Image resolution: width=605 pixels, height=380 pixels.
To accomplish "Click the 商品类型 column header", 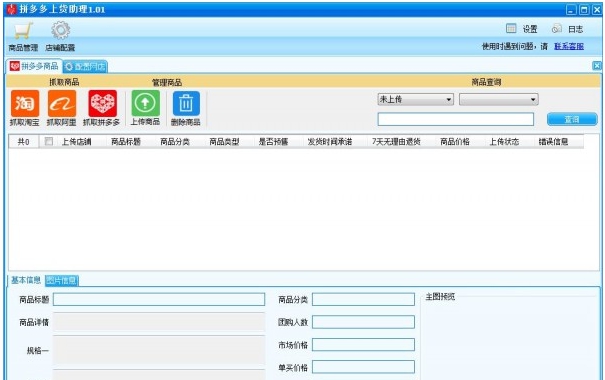I will (x=224, y=142).
